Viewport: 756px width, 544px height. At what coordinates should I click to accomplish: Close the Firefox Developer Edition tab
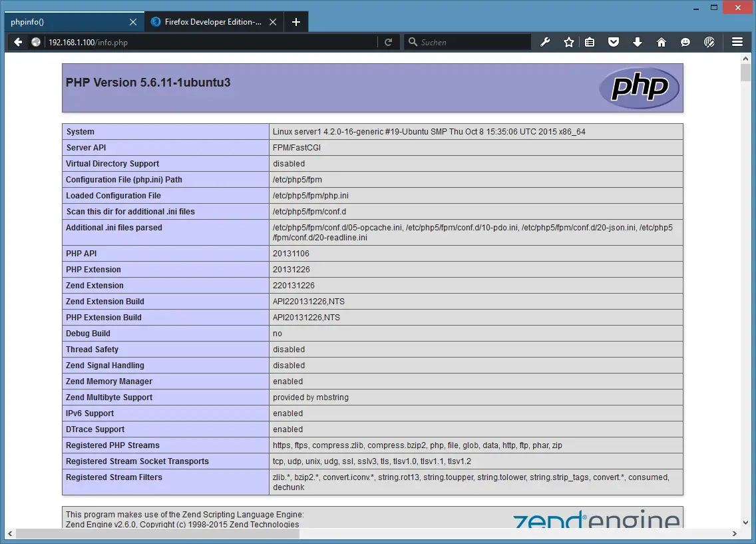coord(273,22)
